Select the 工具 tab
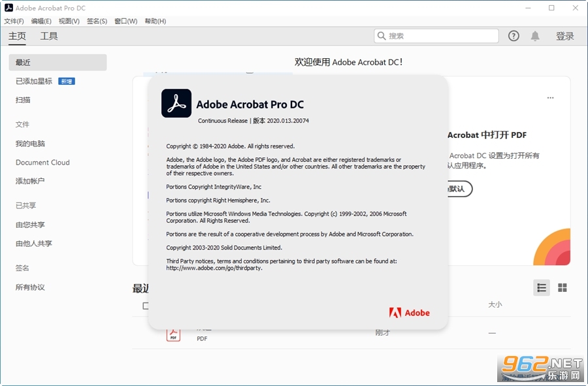This screenshot has height=386, width=588. pyautogui.click(x=49, y=36)
